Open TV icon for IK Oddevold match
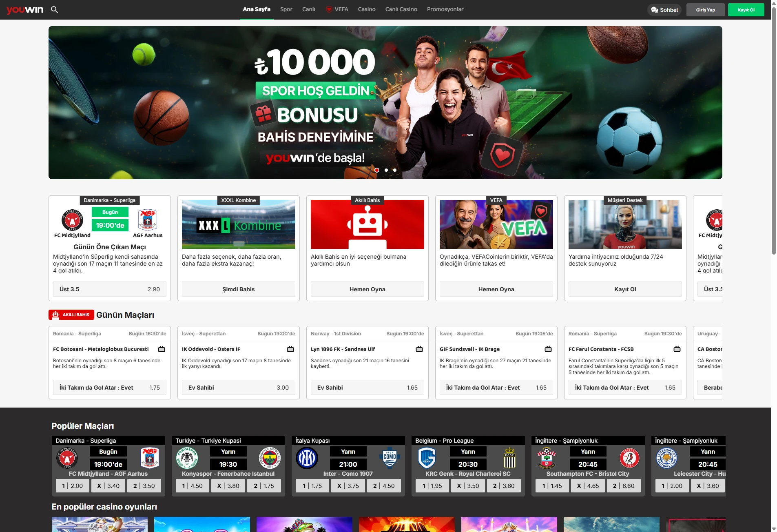777x532 pixels. point(290,349)
